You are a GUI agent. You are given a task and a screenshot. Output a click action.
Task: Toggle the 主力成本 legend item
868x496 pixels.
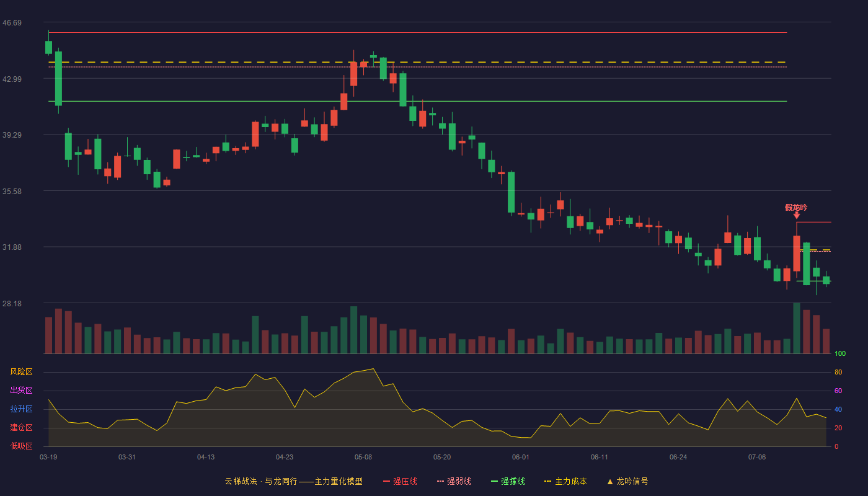(565, 481)
